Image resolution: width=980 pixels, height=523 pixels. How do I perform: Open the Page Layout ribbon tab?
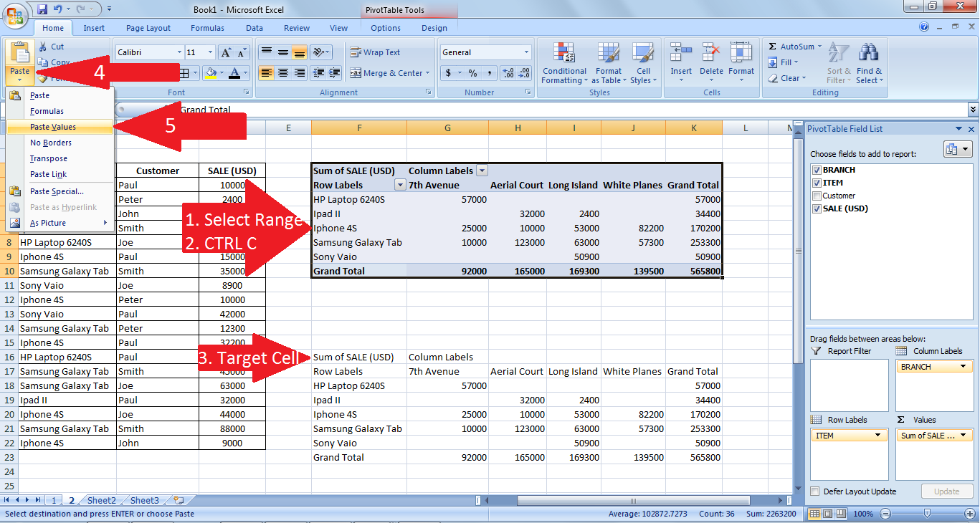pyautogui.click(x=148, y=28)
